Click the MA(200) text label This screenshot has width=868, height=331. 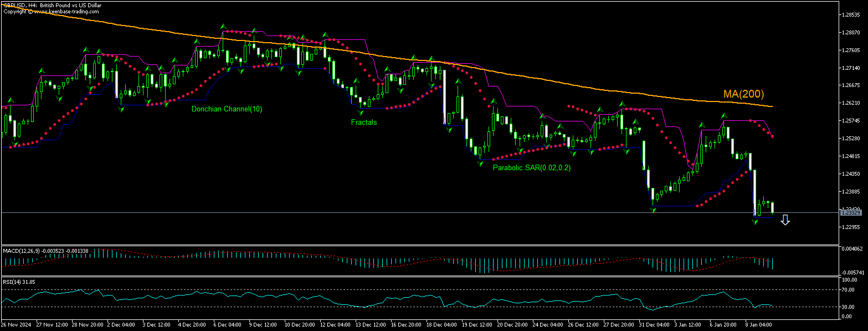(743, 94)
